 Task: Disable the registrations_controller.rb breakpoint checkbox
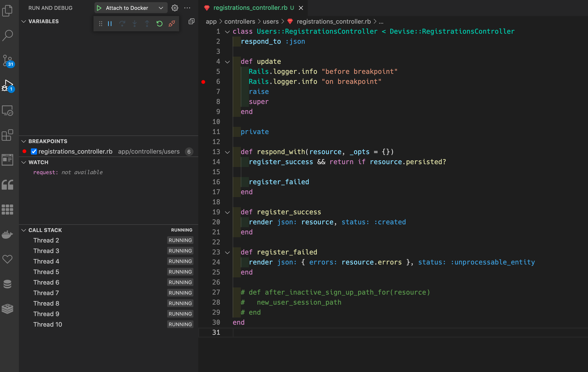(x=34, y=151)
